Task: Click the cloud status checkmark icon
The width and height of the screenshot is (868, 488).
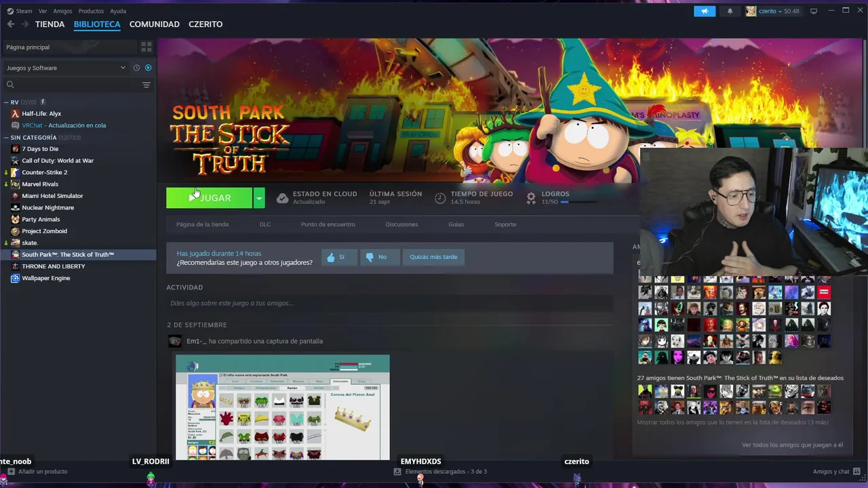Action: click(x=282, y=198)
